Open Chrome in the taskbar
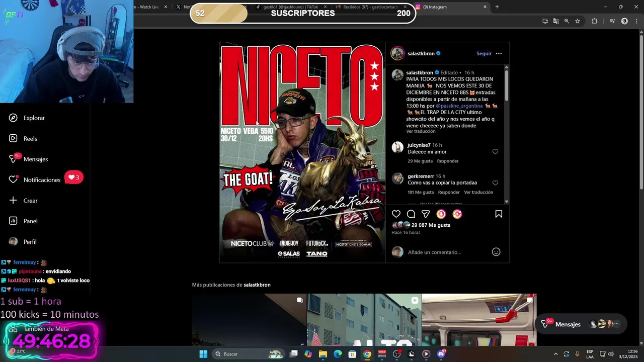 tap(367, 354)
